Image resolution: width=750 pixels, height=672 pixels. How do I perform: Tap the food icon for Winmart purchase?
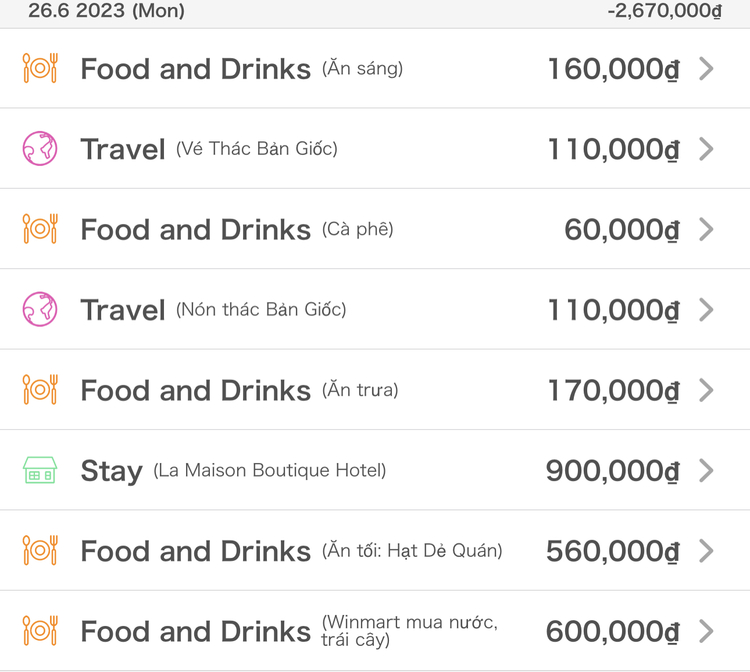coord(40,630)
